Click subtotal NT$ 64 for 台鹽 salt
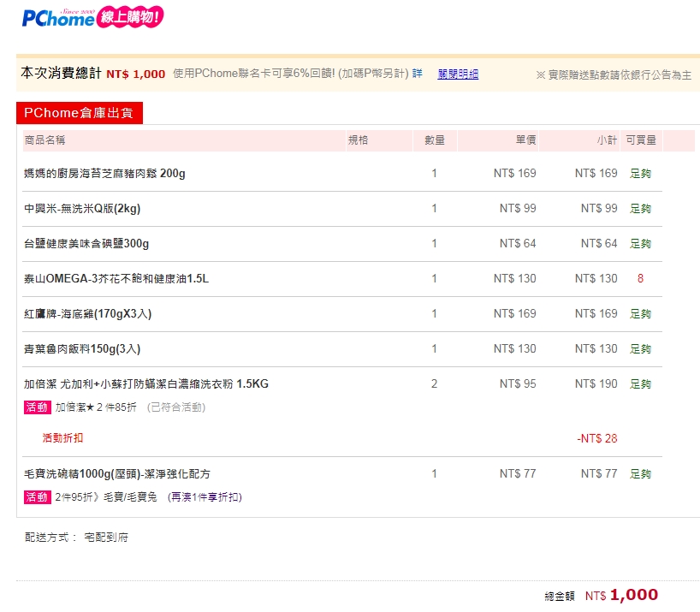This screenshot has width=700, height=612. 599,244
